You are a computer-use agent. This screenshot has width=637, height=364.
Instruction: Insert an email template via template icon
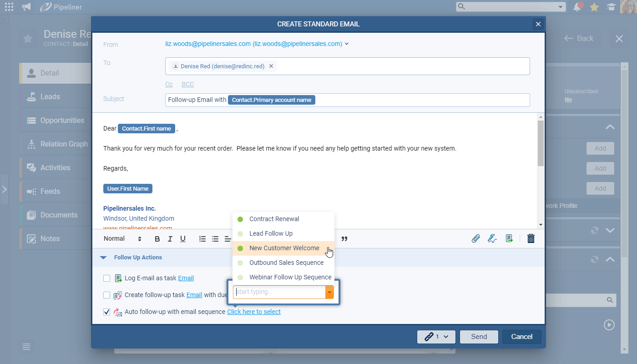tap(509, 238)
